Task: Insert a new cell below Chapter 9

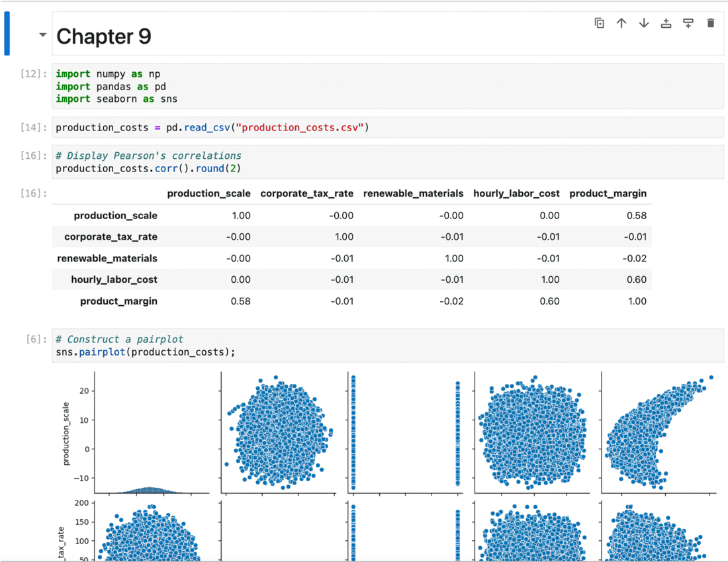Action: pyautogui.click(x=688, y=23)
